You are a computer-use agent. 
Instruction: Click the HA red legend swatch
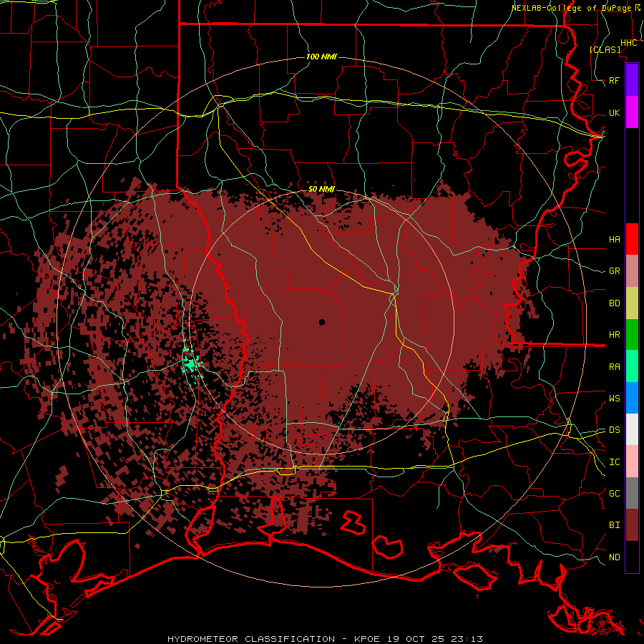pyautogui.click(x=632, y=239)
